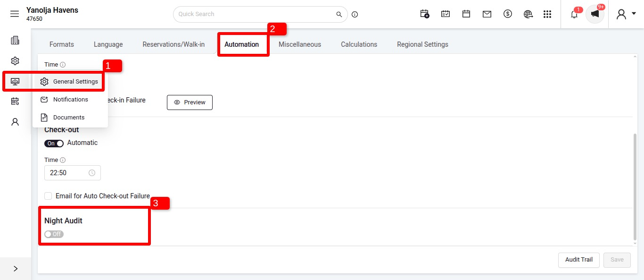Open the gear settings icon in sidebar
644x280 pixels.
pyautogui.click(x=15, y=61)
